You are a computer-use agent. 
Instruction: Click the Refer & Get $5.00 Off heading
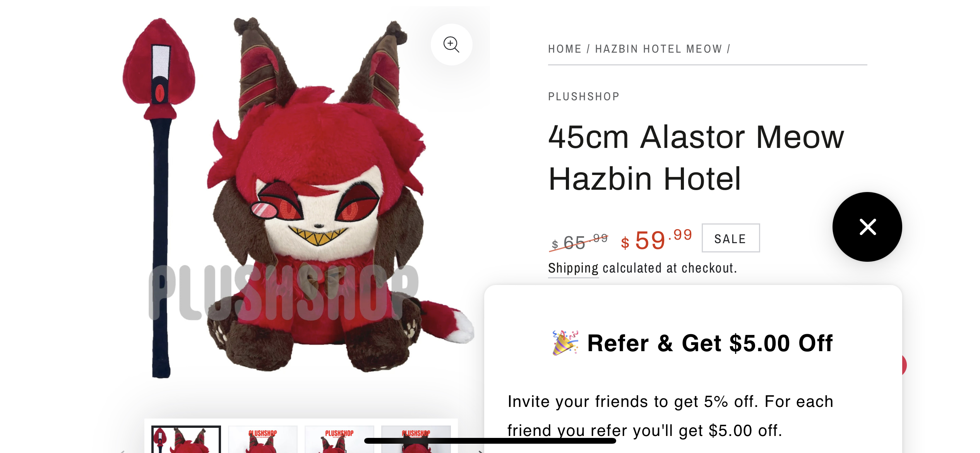[709, 343]
